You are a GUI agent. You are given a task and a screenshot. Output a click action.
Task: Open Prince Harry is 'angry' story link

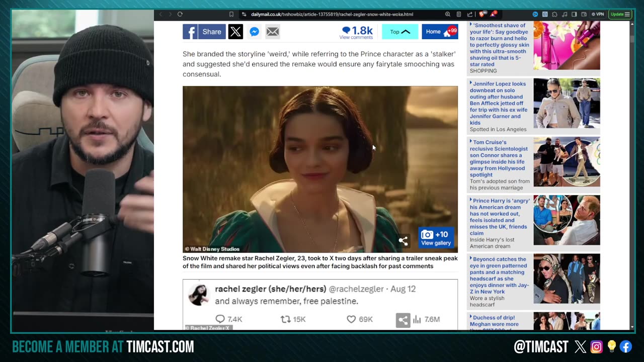[x=500, y=217]
